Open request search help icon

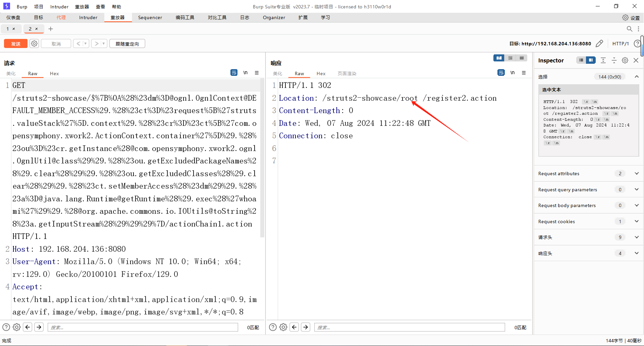(x=6, y=327)
